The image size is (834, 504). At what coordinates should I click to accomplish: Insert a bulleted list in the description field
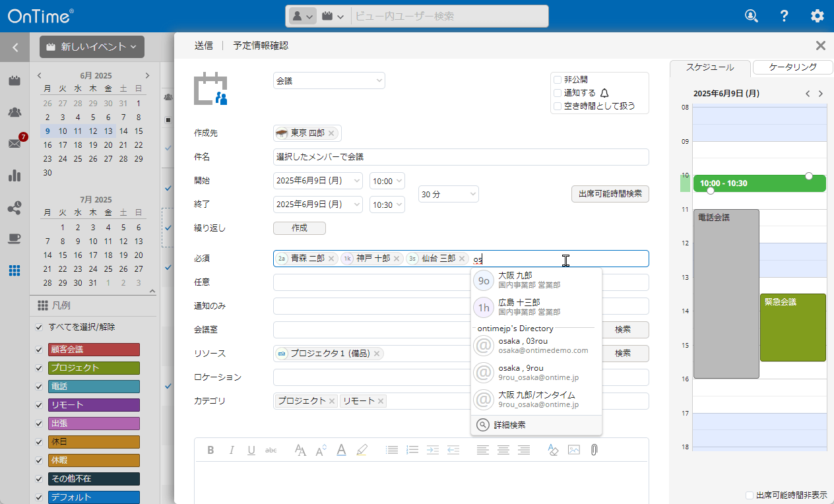(x=392, y=450)
